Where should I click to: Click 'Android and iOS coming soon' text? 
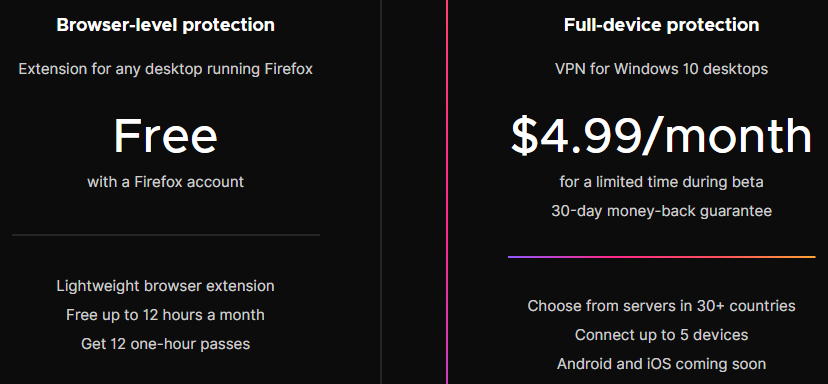[x=662, y=364]
